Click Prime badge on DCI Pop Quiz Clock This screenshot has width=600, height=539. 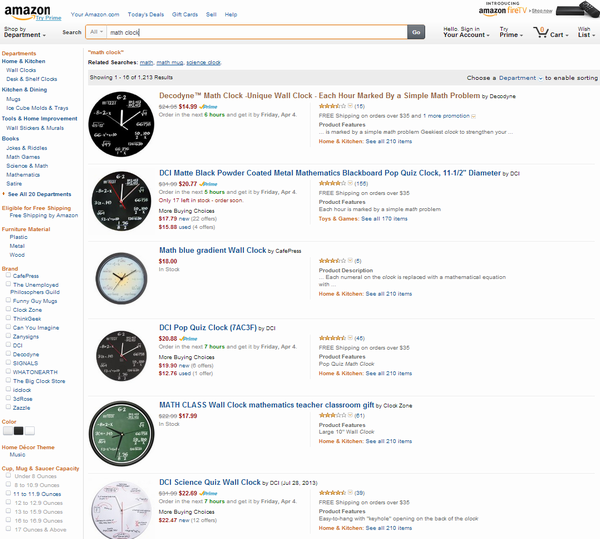[x=188, y=339]
